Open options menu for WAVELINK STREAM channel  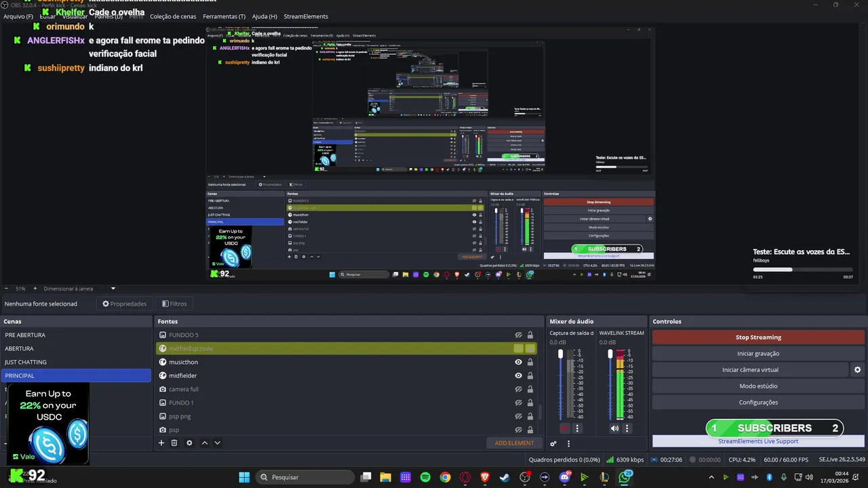627,428
